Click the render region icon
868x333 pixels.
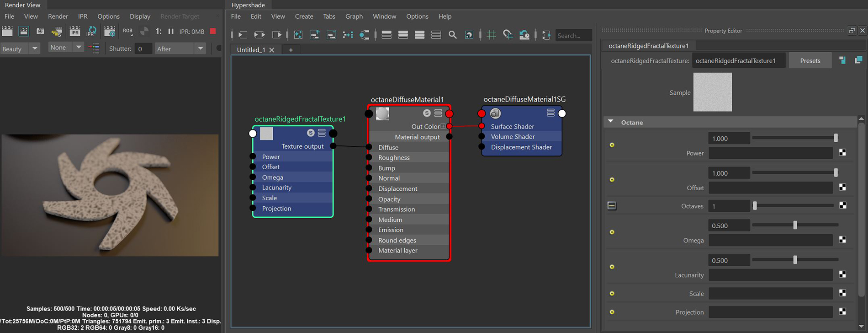[x=24, y=31]
